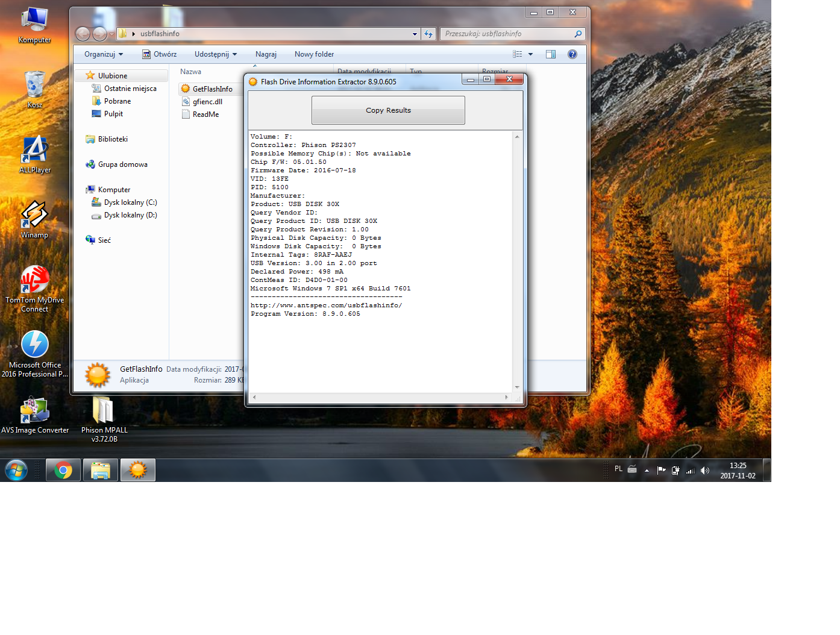Screen dimensions: 840x635
Task: Open Pobrane folder in navigation pane
Action: pos(111,101)
